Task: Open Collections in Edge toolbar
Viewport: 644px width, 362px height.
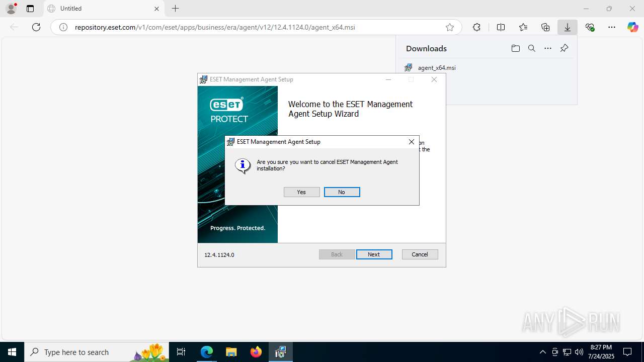Action: pyautogui.click(x=545, y=27)
